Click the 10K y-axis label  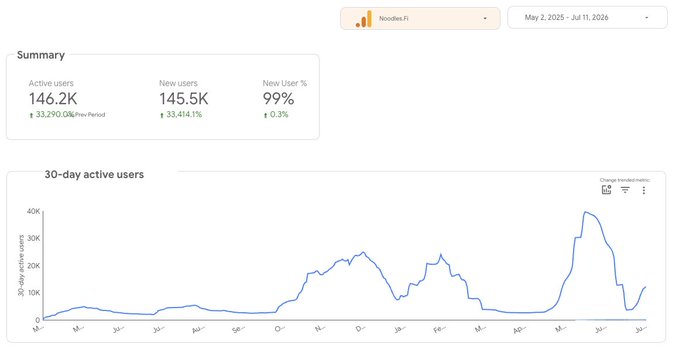click(x=33, y=293)
